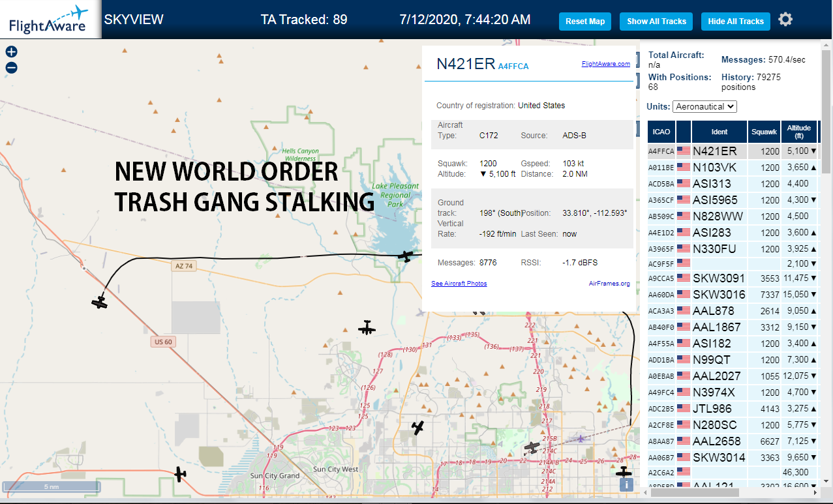Screen dimensions: 833x504
Task: Open See Aircraft Photos link
Action: (x=459, y=284)
